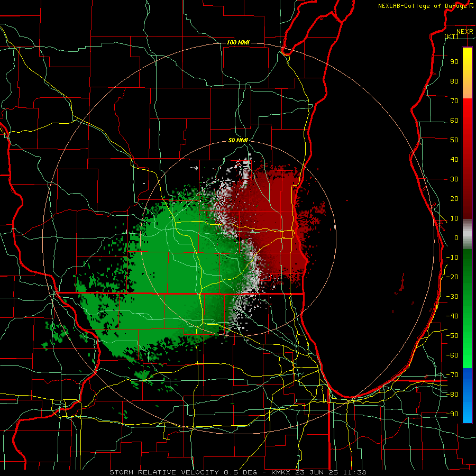The width and height of the screenshot is (476, 476).
Task: Click the positive 20 value on the velocity scale
Action: (x=454, y=199)
